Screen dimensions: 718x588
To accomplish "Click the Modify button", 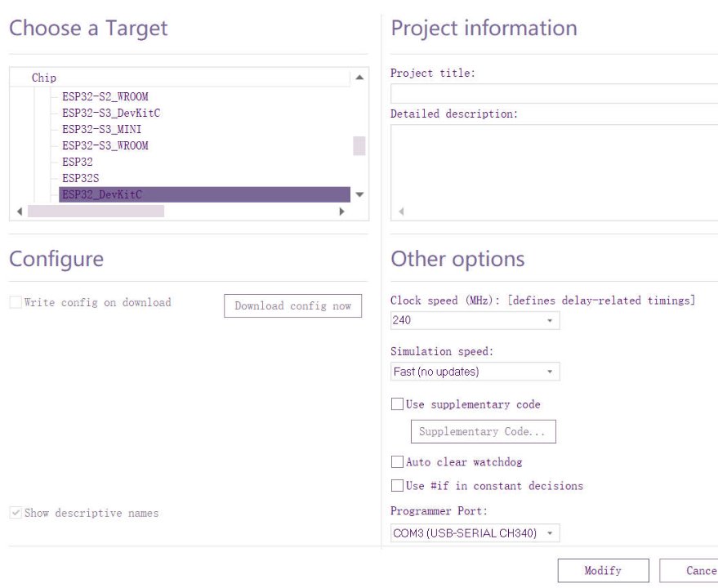I will point(603,571).
